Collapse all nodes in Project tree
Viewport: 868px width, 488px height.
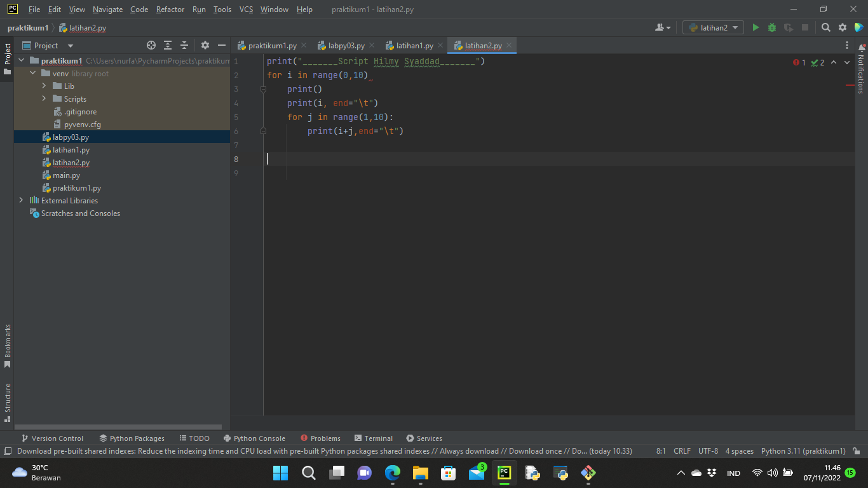185,45
